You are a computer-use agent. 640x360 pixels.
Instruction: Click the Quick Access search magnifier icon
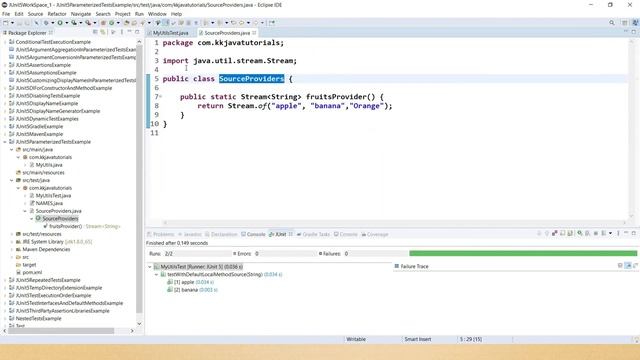pos(611,23)
